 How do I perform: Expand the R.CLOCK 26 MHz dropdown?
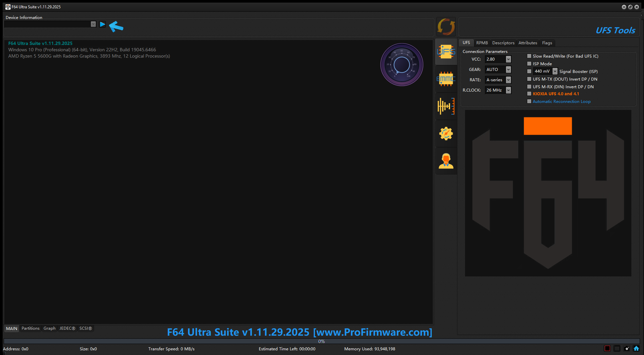point(508,90)
